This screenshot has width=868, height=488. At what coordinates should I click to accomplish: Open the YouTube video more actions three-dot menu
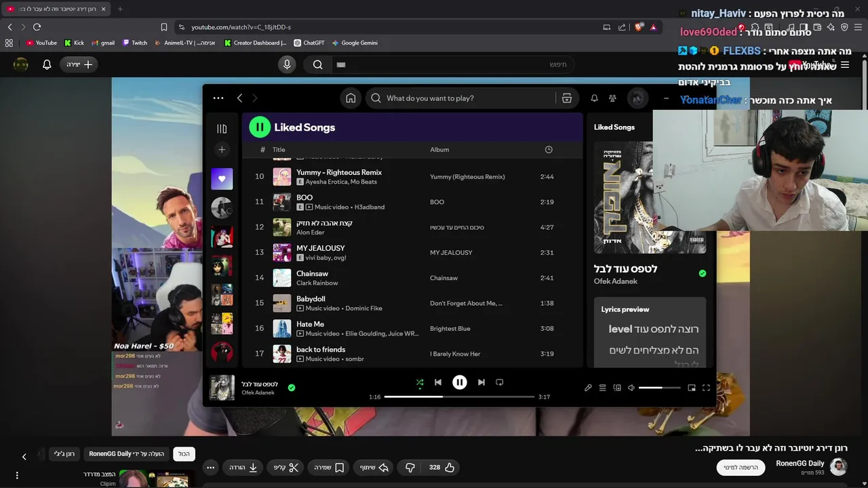tap(211, 467)
